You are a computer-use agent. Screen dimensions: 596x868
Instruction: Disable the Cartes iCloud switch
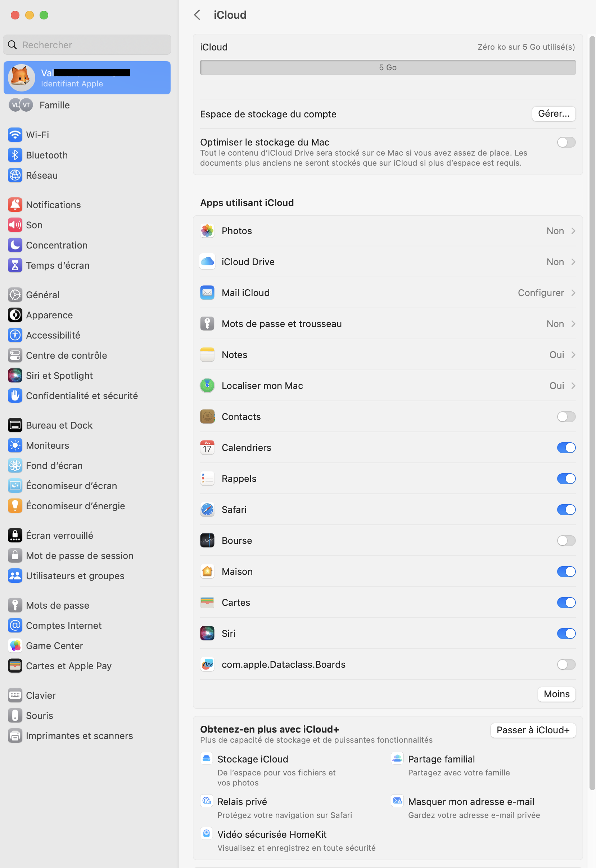click(x=566, y=603)
